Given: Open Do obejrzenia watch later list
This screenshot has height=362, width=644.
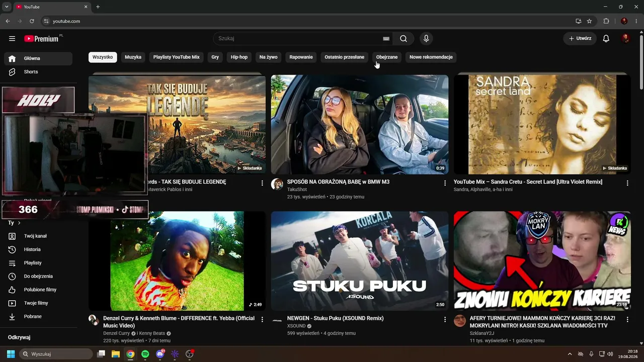Looking at the screenshot, I should (38, 277).
